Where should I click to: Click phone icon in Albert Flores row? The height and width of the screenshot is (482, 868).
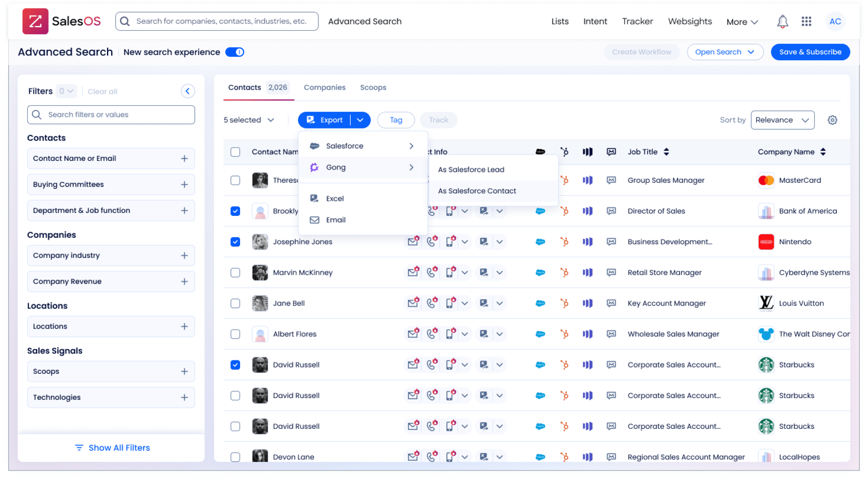tap(432, 334)
